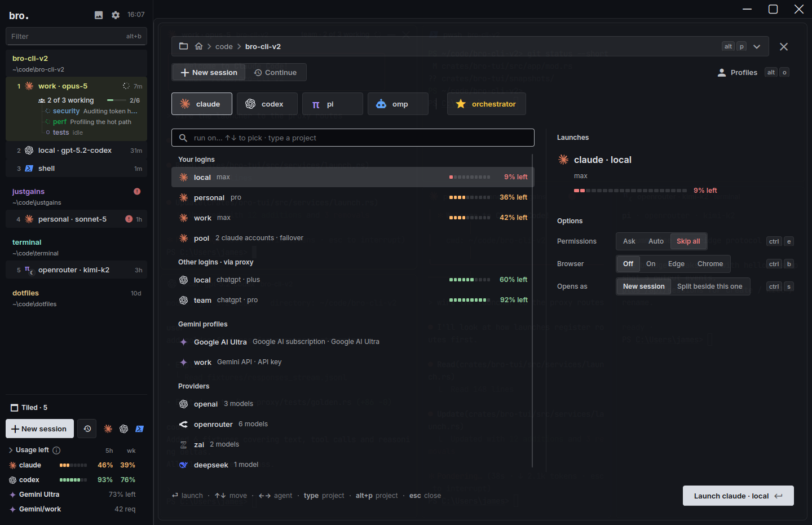Set Permissions to Auto
Viewport: 812px width, 525px height.
[x=656, y=241]
